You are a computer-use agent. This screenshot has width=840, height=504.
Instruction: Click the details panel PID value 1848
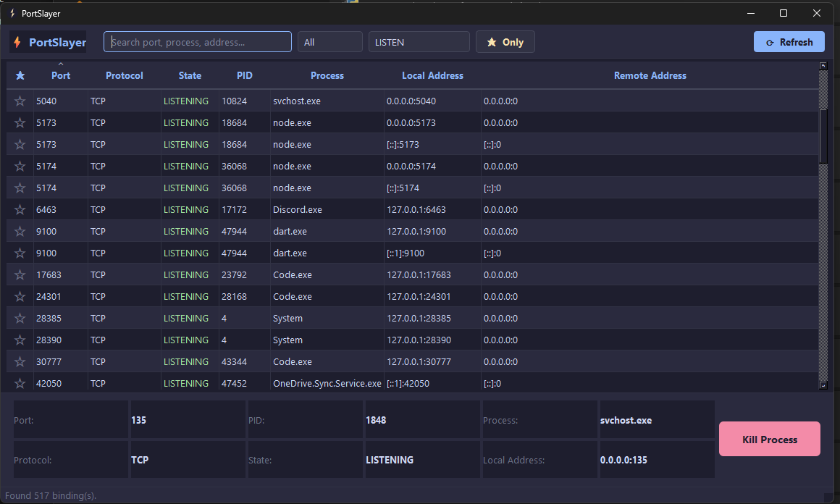pyautogui.click(x=376, y=420)
